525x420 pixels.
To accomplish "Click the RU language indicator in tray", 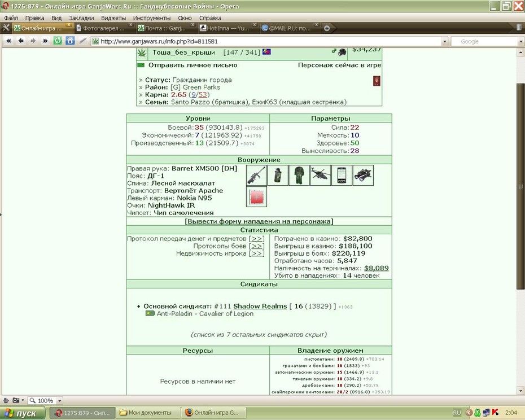I will 457,413.
